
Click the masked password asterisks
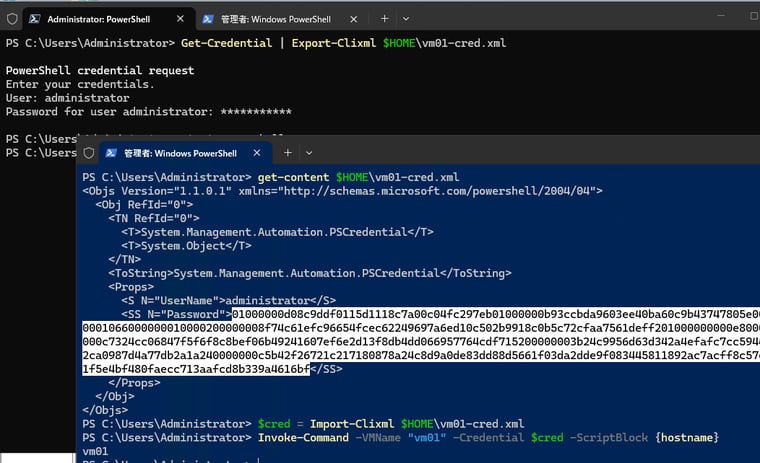click(256, 112)
